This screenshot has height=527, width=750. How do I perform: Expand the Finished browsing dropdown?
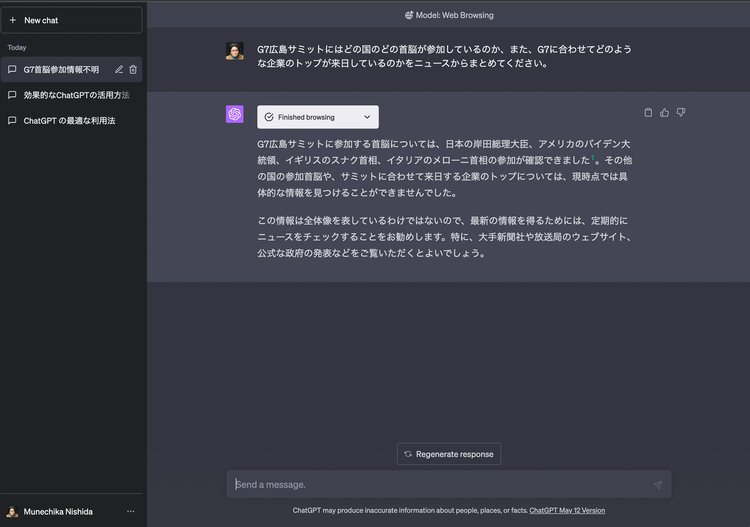tap(317, 117)
